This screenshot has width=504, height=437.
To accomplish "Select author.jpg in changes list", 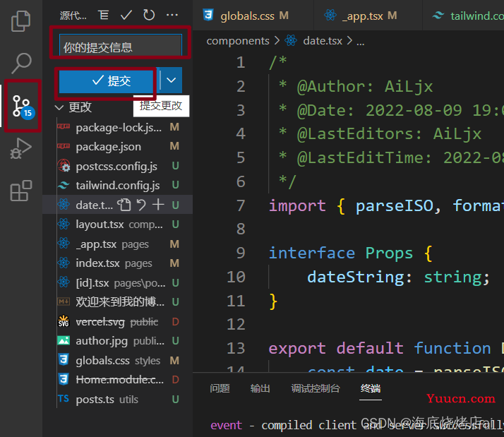I will point(118,341).
